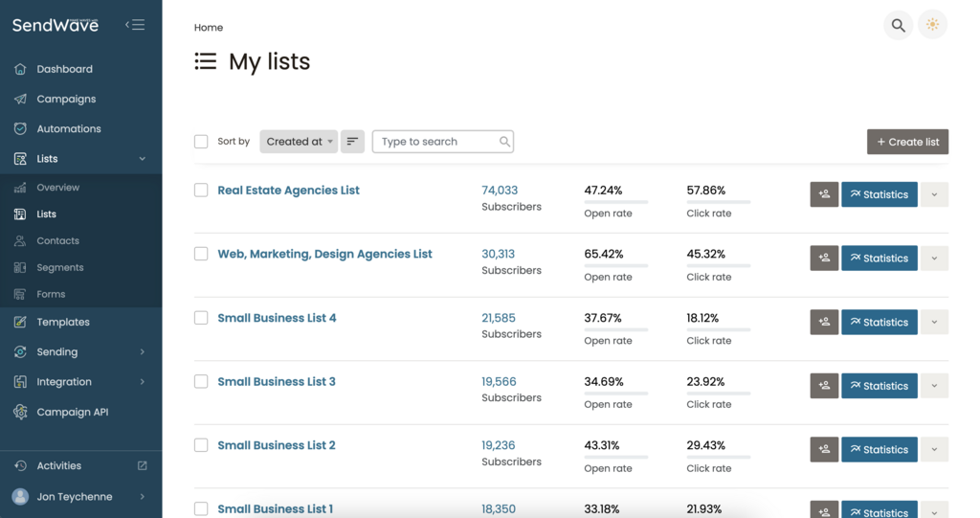Collapse the sidebar with the menu toggle icon

pyautogui.click(x=135, y=25)
